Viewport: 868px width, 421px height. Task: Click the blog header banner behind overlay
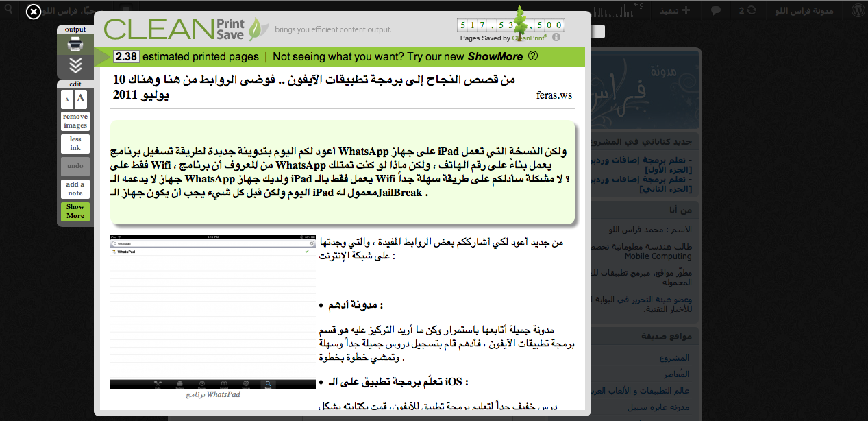pyautogui.click(x=645, y=89)
